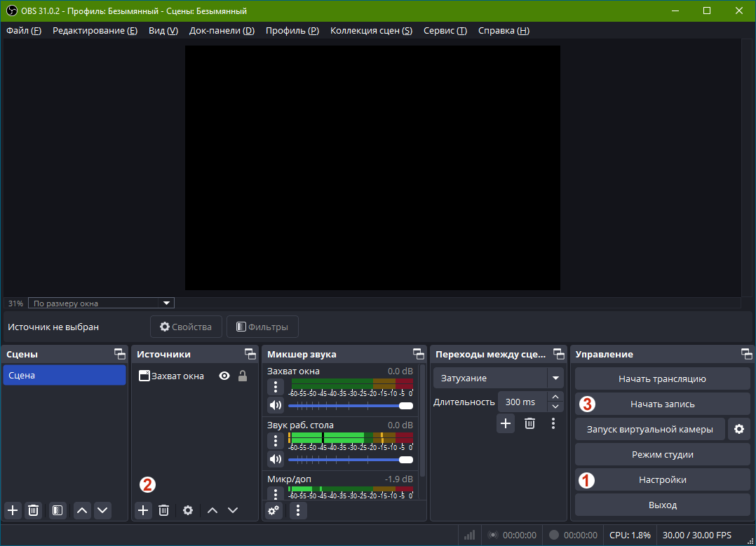
Task: Move scene down with the Сцены down arrow
Action: tap(102, 510)
